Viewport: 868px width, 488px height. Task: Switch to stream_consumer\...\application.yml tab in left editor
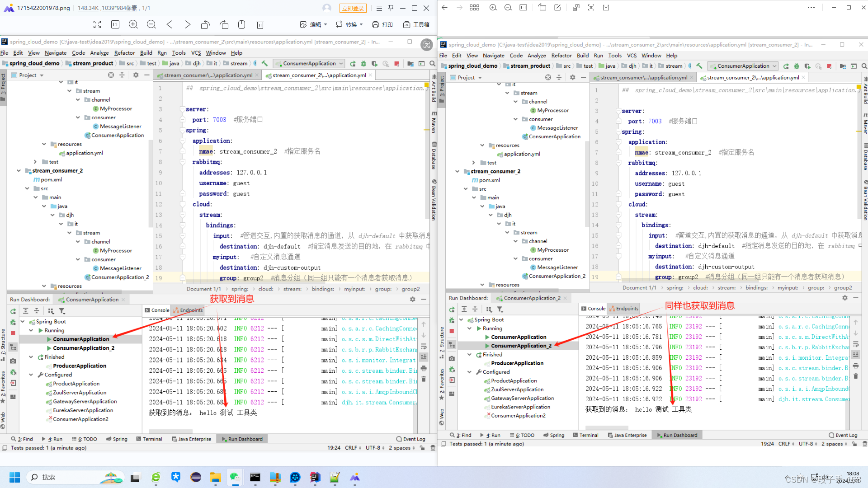tap(208, 75)
